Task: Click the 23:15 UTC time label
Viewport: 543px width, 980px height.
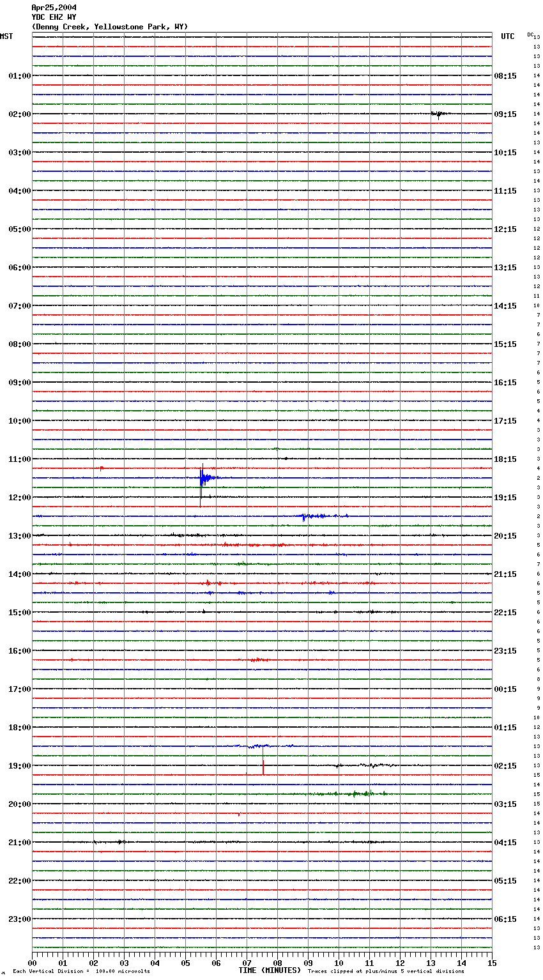Action: [x=505, y=651]
